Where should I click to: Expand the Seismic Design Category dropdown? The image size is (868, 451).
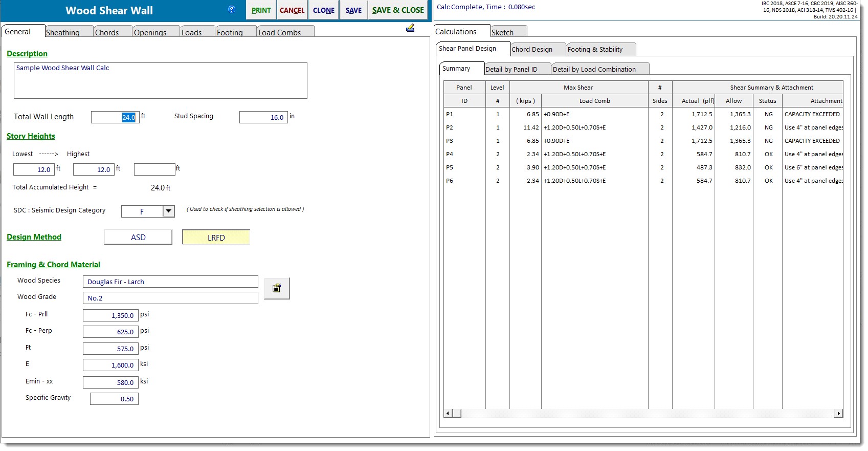click(168, 211)
